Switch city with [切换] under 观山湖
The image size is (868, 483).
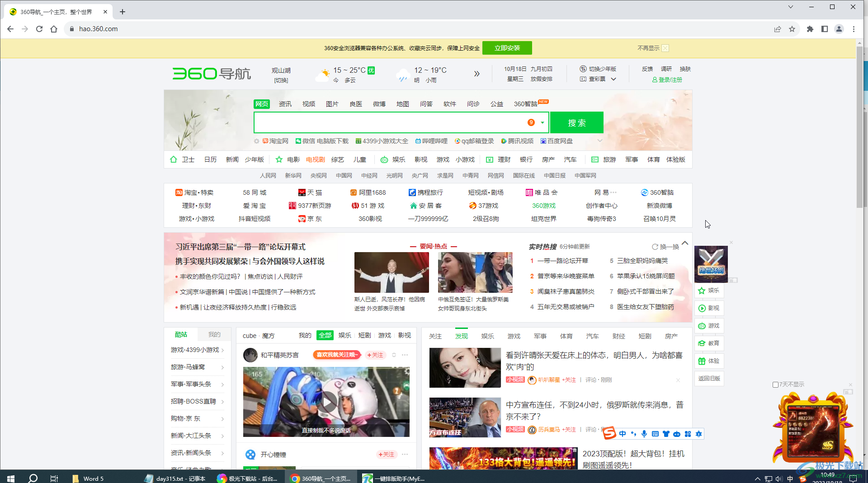[281, 80]
